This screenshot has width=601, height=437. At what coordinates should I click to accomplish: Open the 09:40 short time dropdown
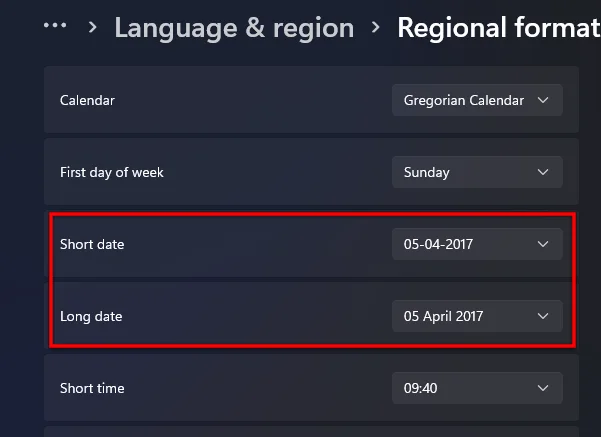coord(476,388)
